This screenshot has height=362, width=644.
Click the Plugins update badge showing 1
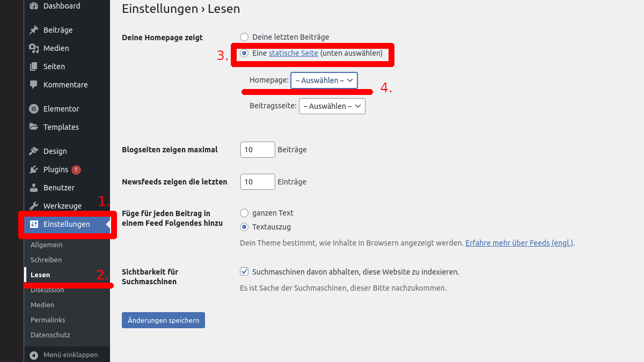[x=76, y=169]
